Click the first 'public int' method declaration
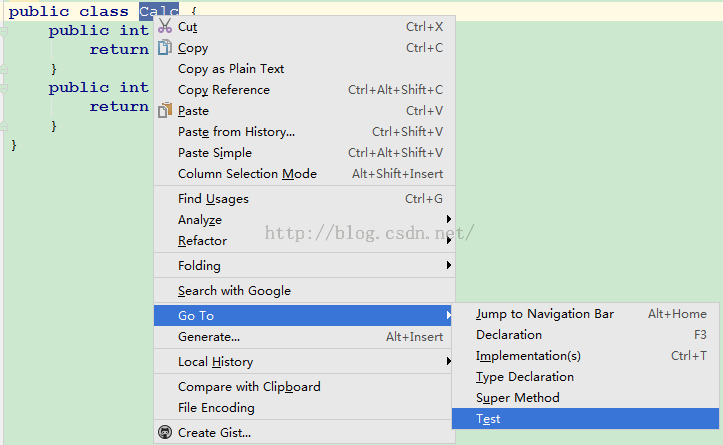Viewport: 723px width, 445px height. (x=99, y=30)
